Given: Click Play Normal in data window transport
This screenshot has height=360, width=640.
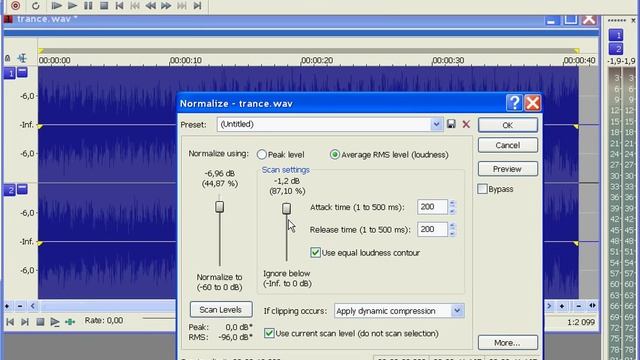Looking at the screenshot, I should [55, 322].
